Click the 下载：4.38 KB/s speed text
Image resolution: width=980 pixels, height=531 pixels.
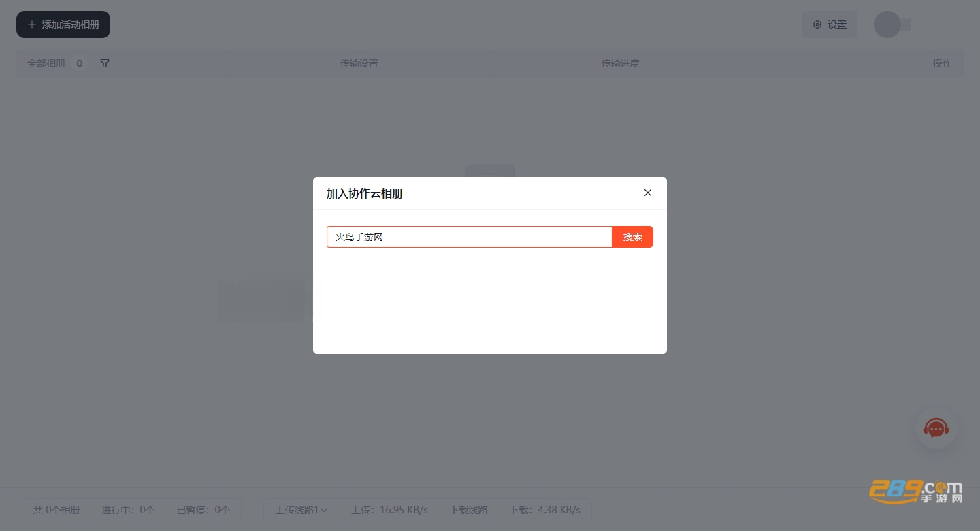545,510
